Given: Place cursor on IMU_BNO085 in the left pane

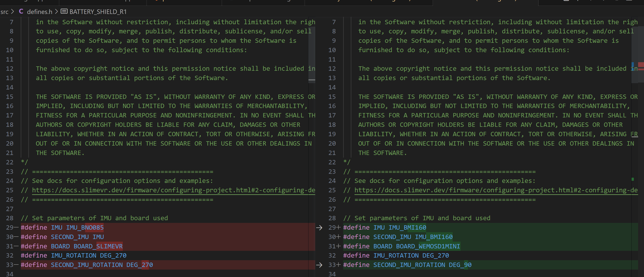Looking at the screenshot, I should pyautogui.click(x=85, y=227).
